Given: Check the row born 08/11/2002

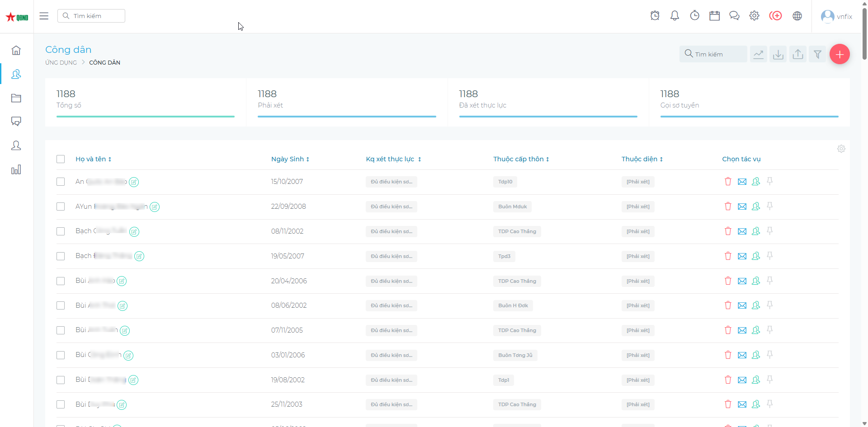Looking at the screenshot, I should coord(61,231).
